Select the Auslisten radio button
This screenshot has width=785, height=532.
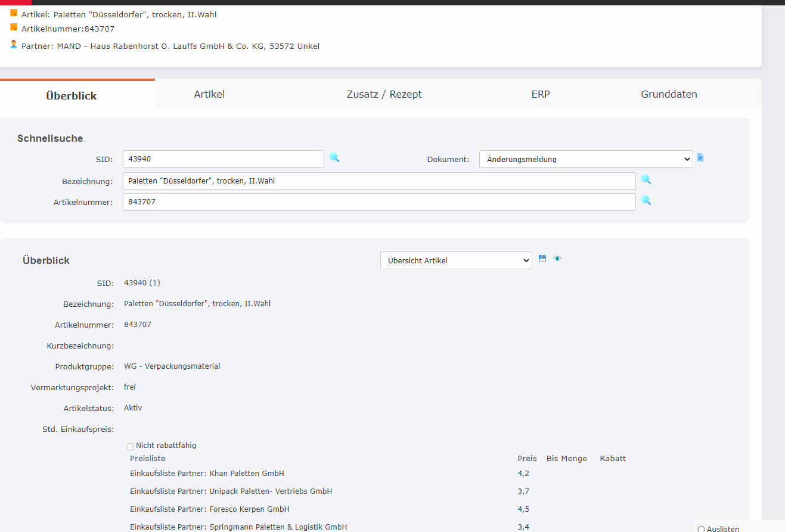701,529
